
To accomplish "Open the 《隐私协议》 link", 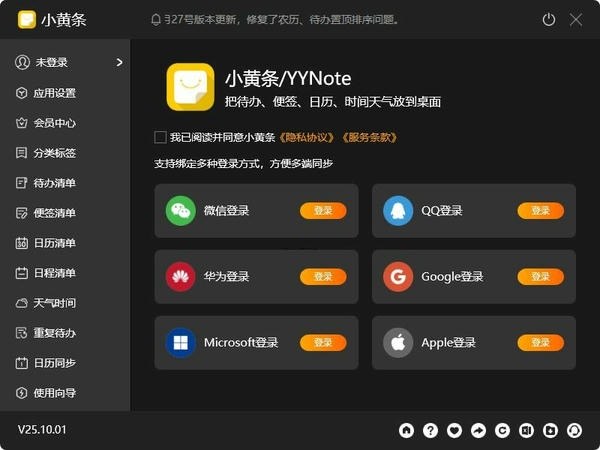I will [x=307, y=137].
